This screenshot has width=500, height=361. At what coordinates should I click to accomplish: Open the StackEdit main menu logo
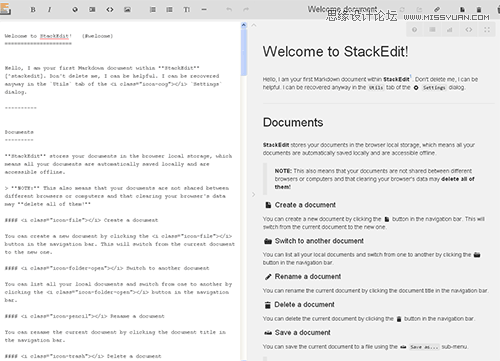[5, 9]
